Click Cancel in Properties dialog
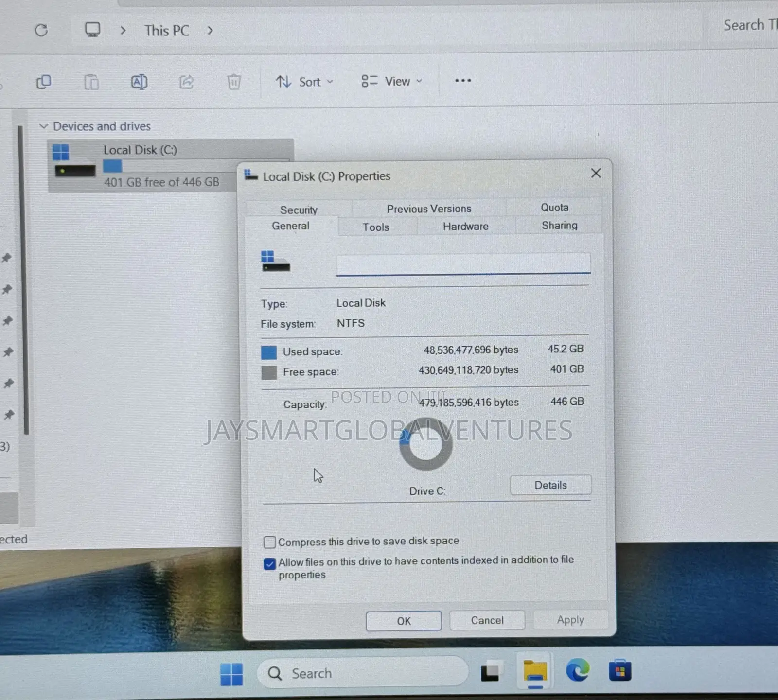The width and height of the screenshot is (778, 700). coord(487,620)
